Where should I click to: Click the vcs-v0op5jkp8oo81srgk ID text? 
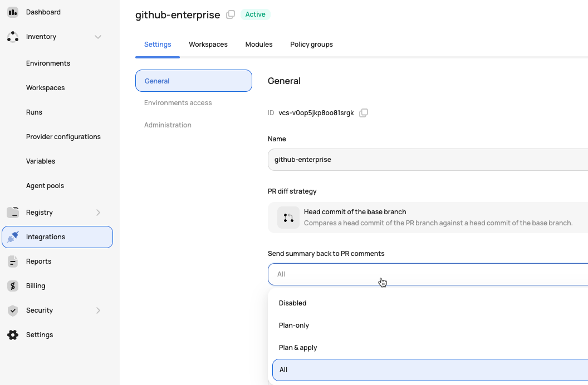click(x=316, y=113)
